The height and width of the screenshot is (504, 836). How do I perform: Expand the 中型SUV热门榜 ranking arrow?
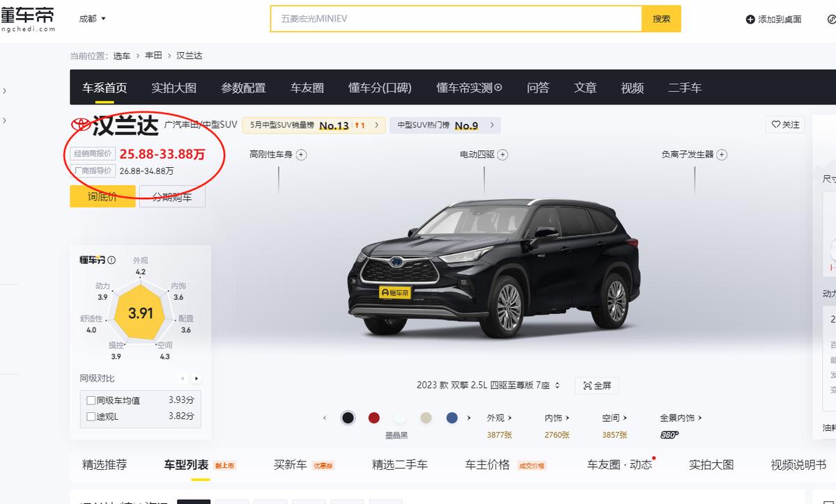(492, 125)
